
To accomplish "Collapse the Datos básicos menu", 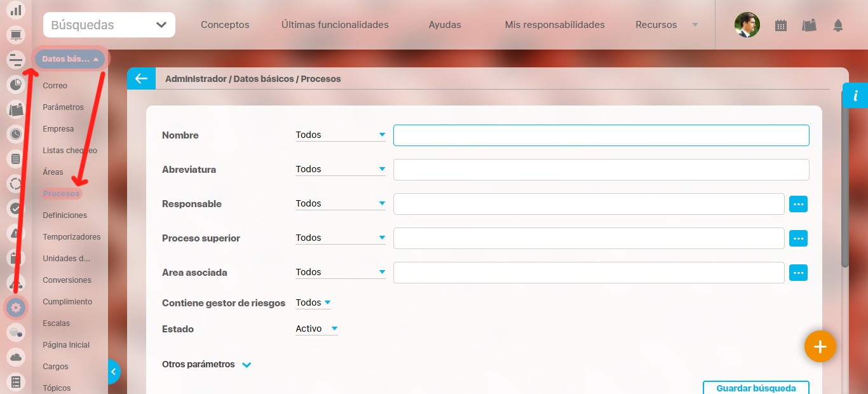I will point(70,59).
